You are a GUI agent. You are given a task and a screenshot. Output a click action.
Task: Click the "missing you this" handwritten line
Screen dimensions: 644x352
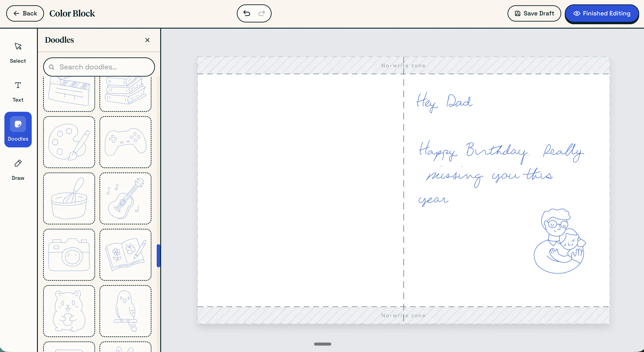pyautogui.click(x=489, y=177)
